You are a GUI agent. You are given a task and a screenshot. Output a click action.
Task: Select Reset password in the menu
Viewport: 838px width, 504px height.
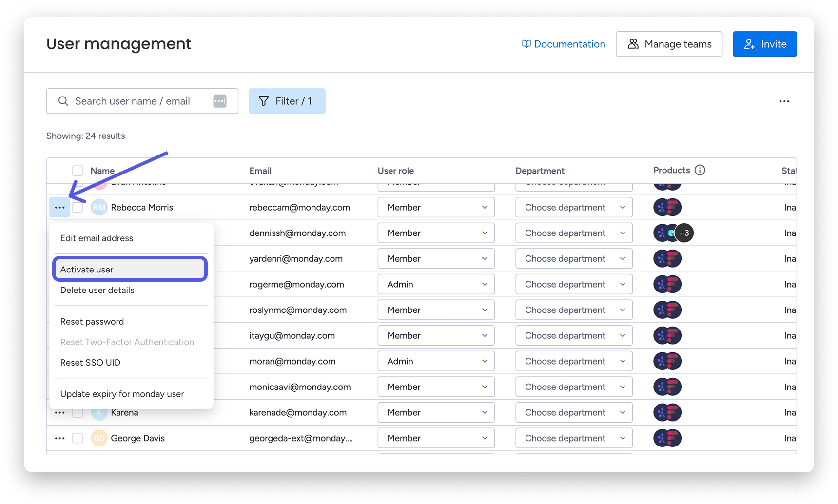92,322
